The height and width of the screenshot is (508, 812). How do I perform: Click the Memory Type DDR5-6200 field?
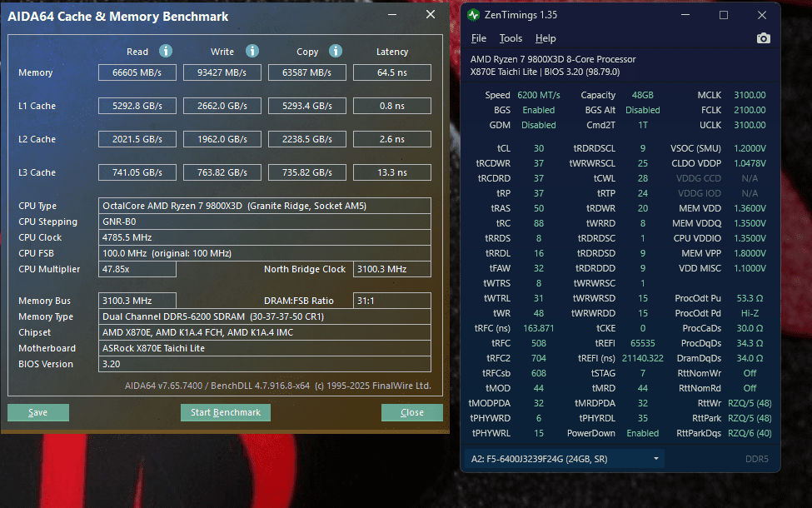(x=265, y=316)
